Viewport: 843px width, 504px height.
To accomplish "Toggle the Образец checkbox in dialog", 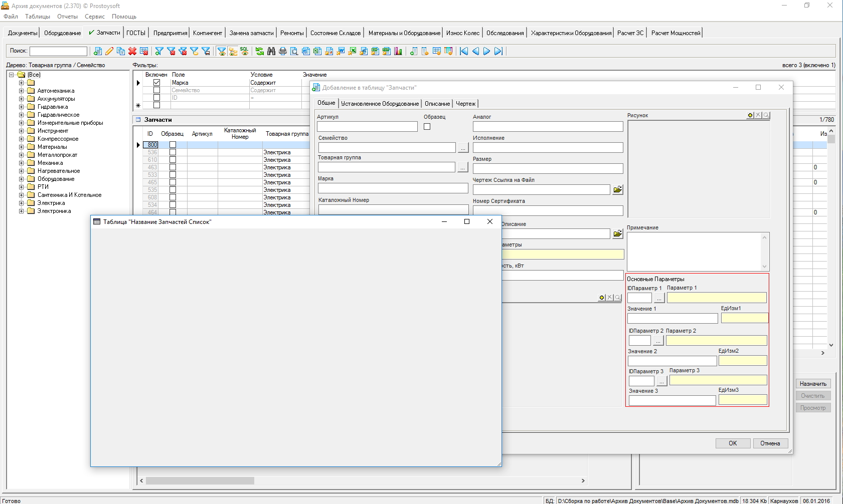I will [427, 127].
